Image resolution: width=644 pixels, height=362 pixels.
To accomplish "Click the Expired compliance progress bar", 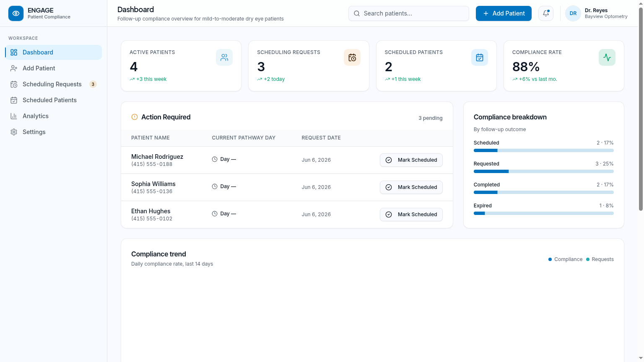I will point(544,213).
